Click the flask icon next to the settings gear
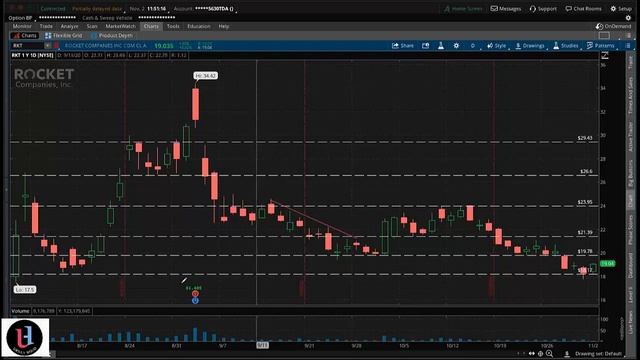640x360 pixels. point(441,46)
